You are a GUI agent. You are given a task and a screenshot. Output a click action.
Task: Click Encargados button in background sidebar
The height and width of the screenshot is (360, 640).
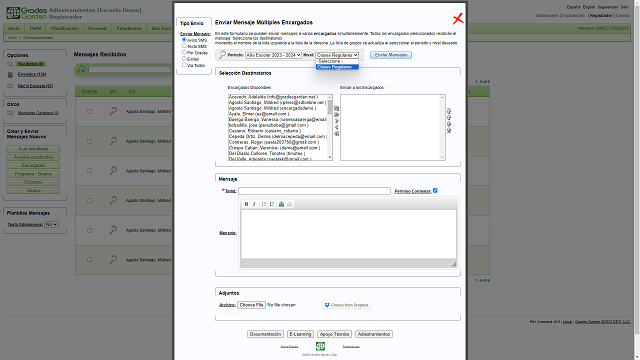coord(33,166)
